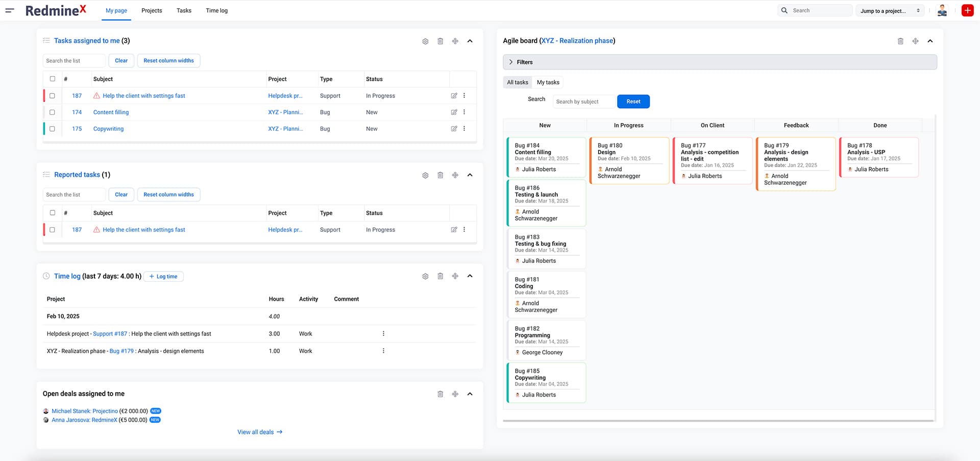Open Bug #179 link in time log
Screen dimensions: 980x461
click(121, 351)
